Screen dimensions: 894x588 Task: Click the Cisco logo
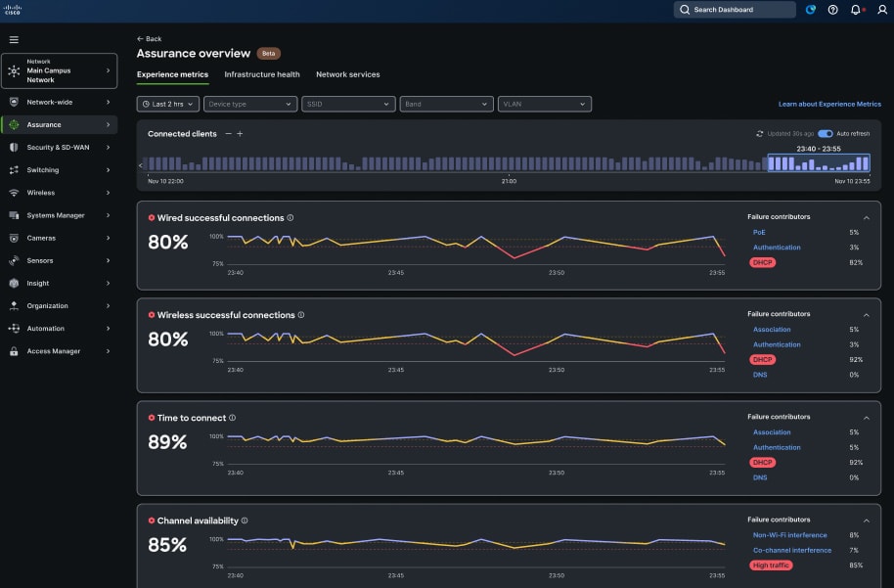click(13, 10)
